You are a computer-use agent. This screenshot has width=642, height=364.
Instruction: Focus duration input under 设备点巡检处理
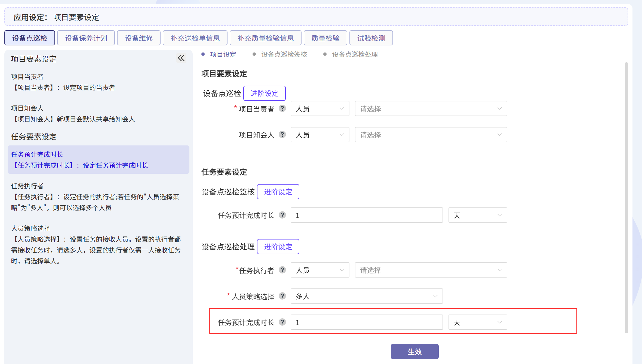click(367, 322)
